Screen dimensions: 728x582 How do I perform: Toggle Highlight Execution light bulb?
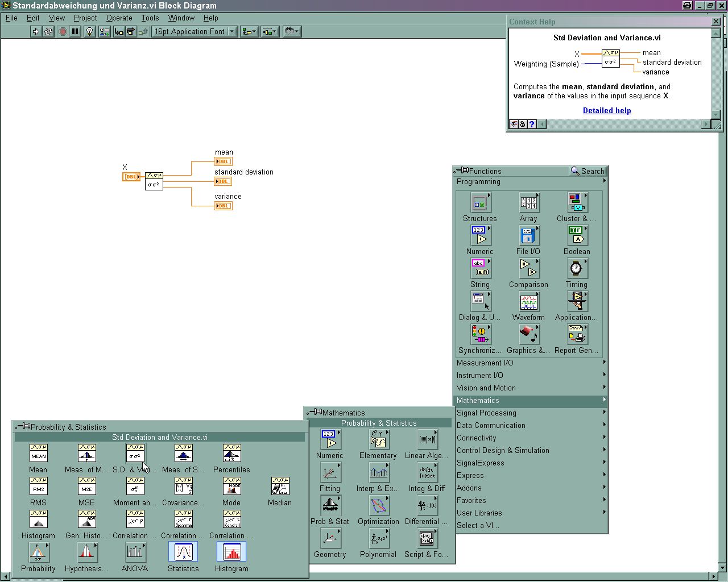point(89,32)
